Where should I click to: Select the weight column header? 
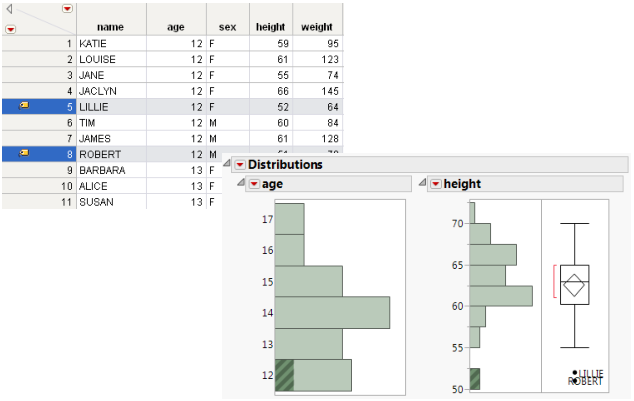(316, 28)
